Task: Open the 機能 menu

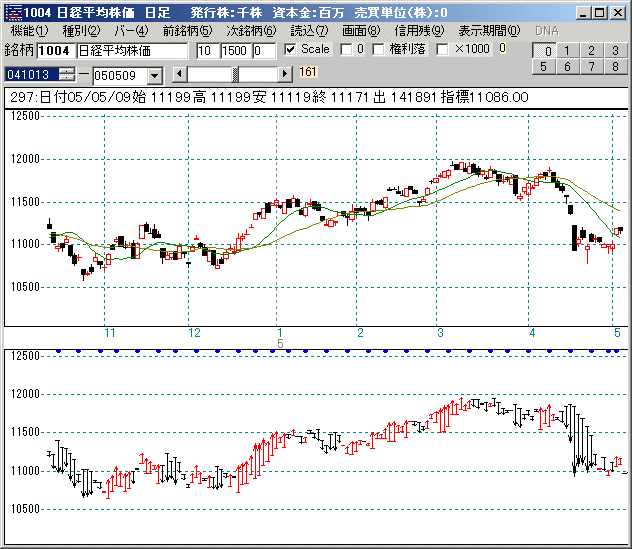Action: pyautogui.click(x=26, y=31)
